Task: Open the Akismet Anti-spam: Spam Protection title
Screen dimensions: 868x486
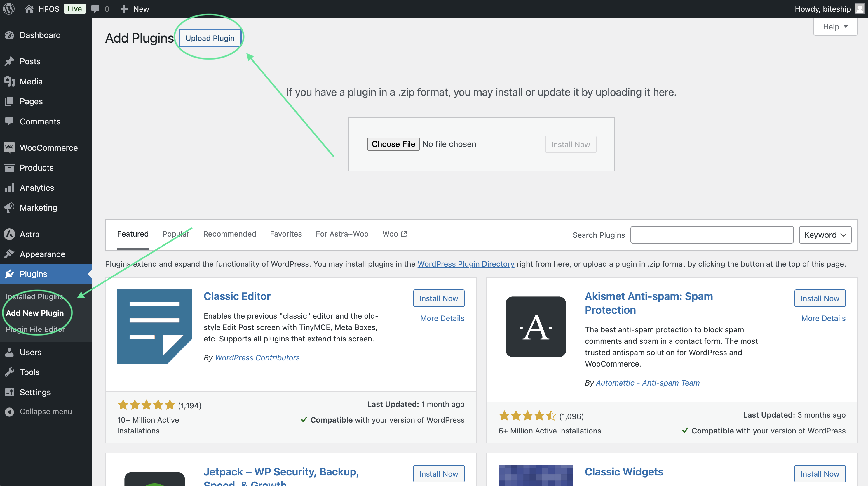Action: pyautogui.click(x=649, y=303)
